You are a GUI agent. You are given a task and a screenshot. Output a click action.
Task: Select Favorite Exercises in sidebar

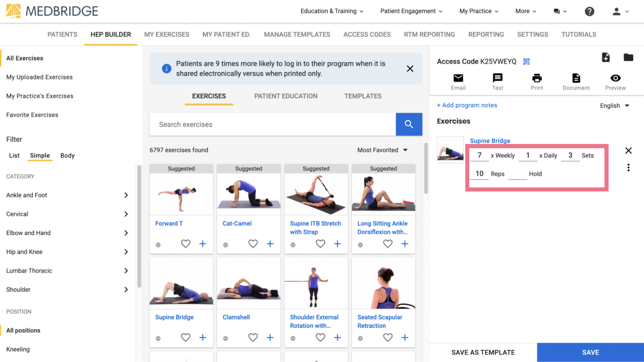32,115
